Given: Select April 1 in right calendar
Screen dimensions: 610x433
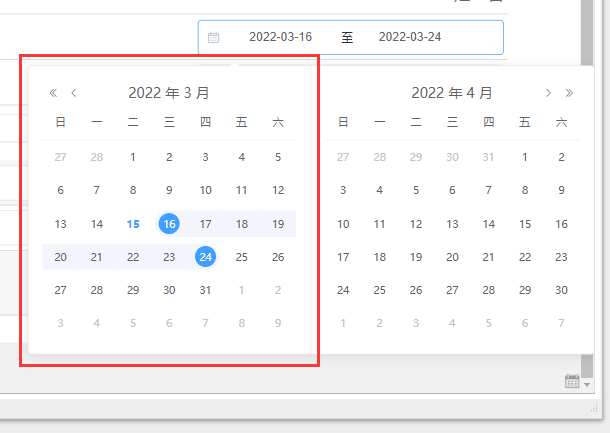Looking at the screenshot, I should [525, 157].
